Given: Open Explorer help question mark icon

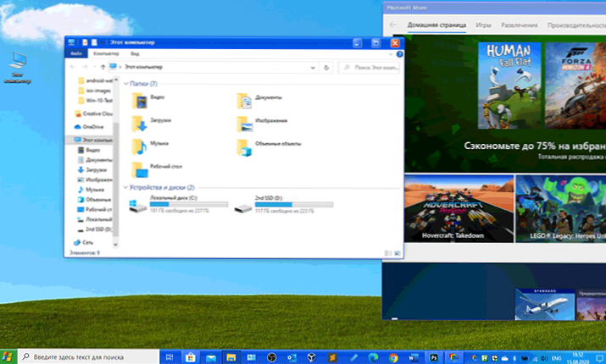Looking at the screenshot, I should tap(399, 54).
